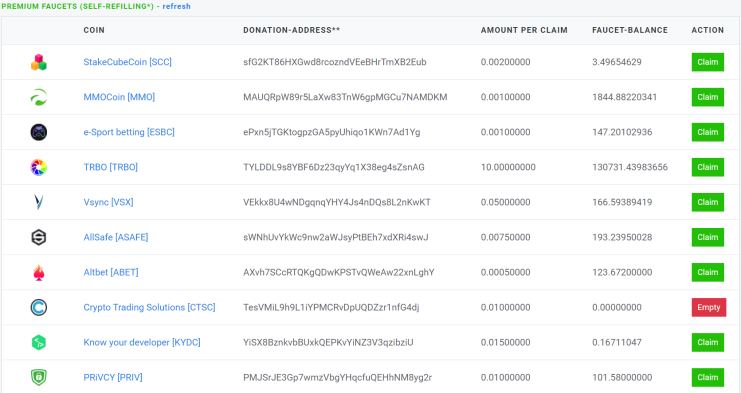Click the KYDC balance 0.16711047
The height and width of the screenshot is (393, 741).
click(617, 342)
